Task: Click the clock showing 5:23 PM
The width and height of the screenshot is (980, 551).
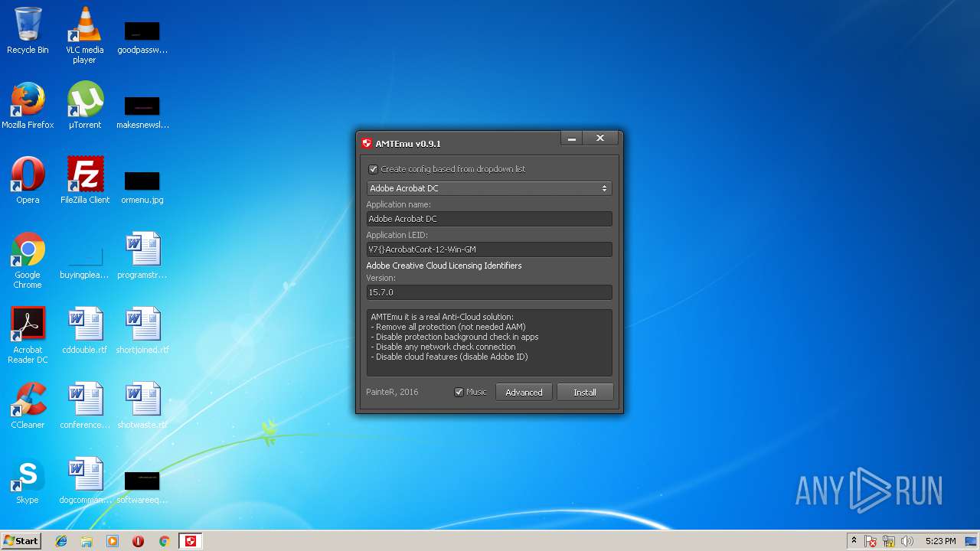Action: [x=940, y=541]
